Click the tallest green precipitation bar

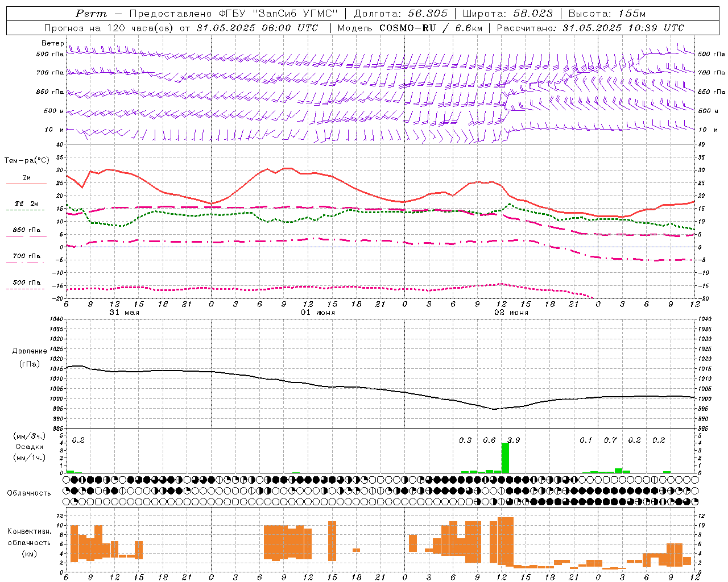[x=505, y=458]
